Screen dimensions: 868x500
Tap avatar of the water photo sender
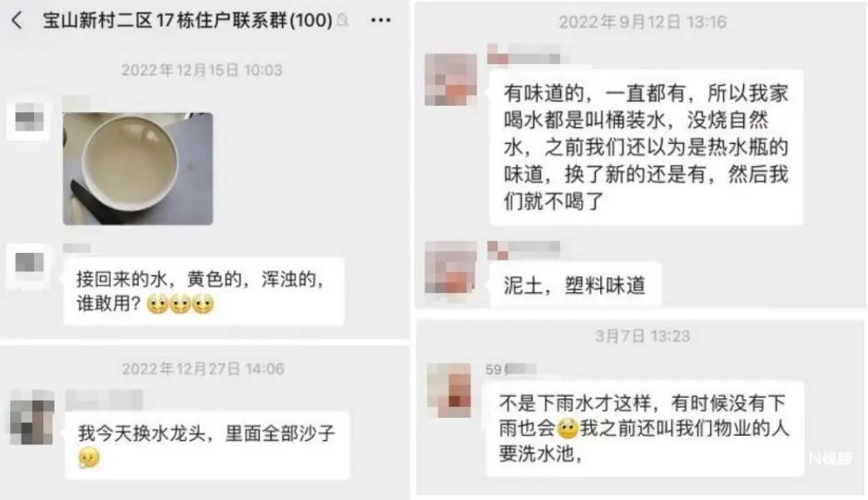click(x=28, y=120)
